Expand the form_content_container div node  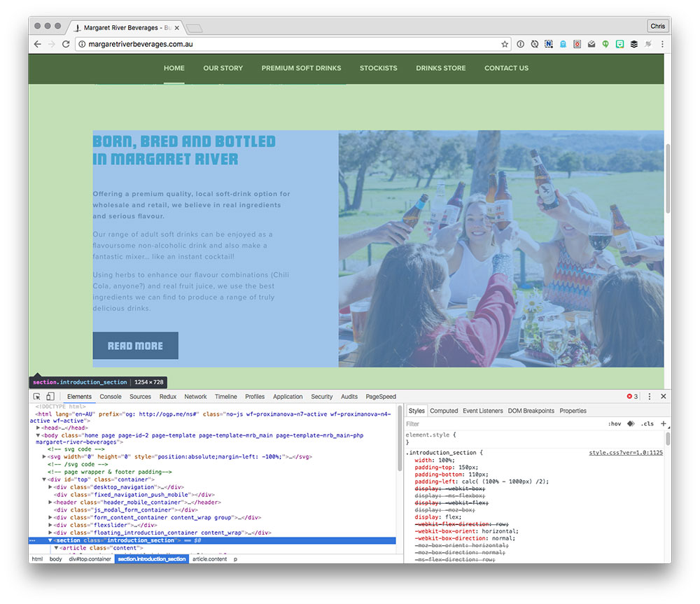click(x=50, y=517)
